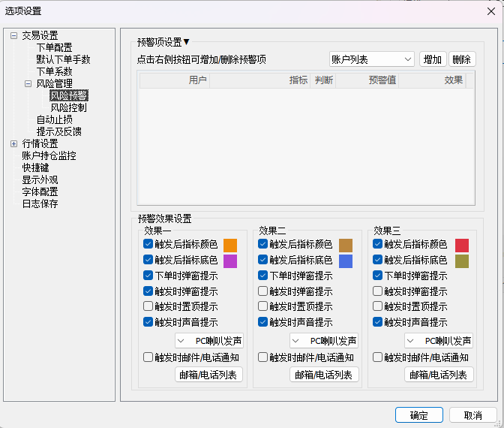Viewport: 504px width, 428px height.
Task: Click the 指标 column header
Action: [x=259, y=80]
